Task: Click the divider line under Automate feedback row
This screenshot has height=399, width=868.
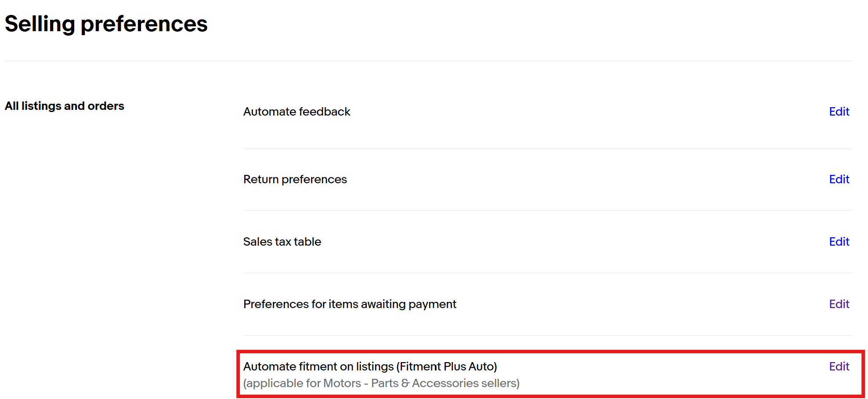Action: [547, 148]
